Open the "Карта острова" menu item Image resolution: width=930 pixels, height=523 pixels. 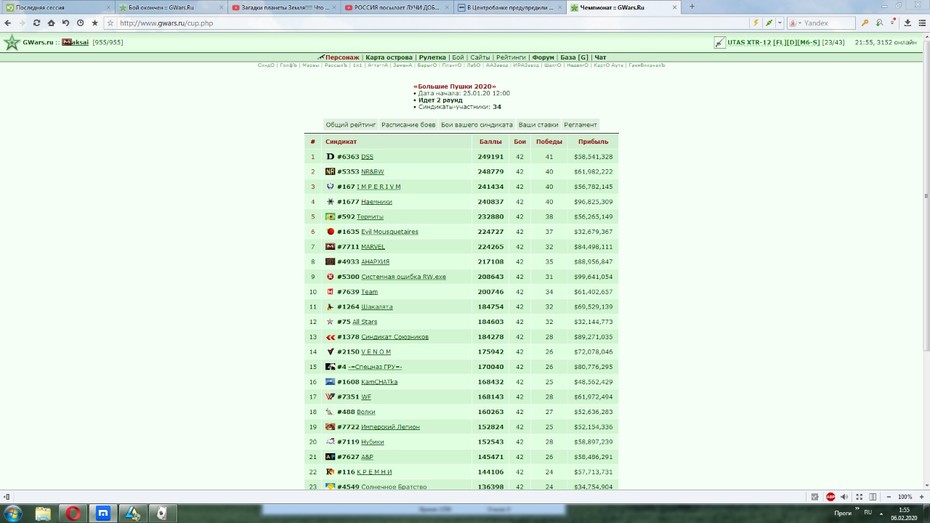point(388,58)
